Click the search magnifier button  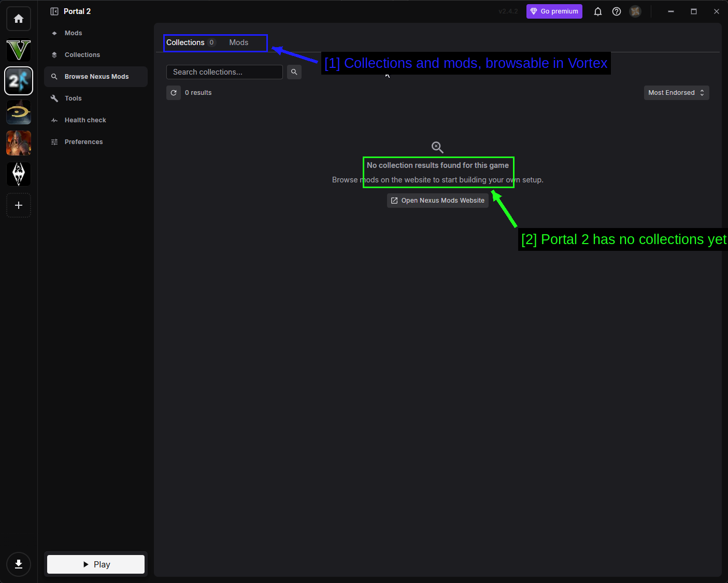[294, 72]
